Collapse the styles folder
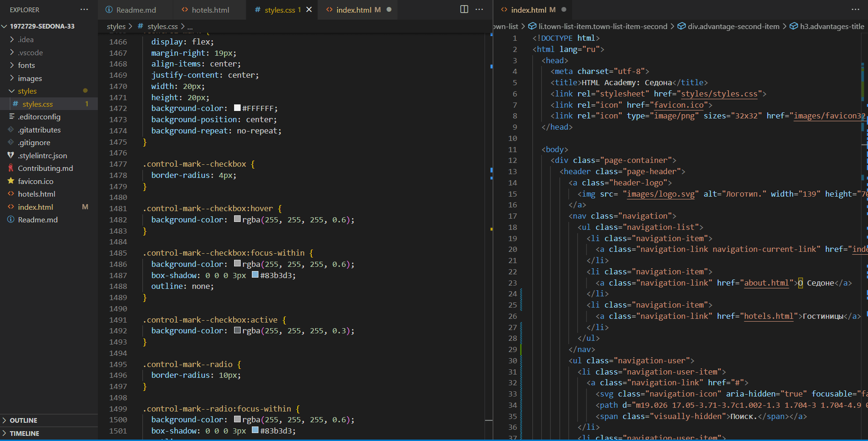The width and height of the screenshot is (868, 441). pos(12,91)
